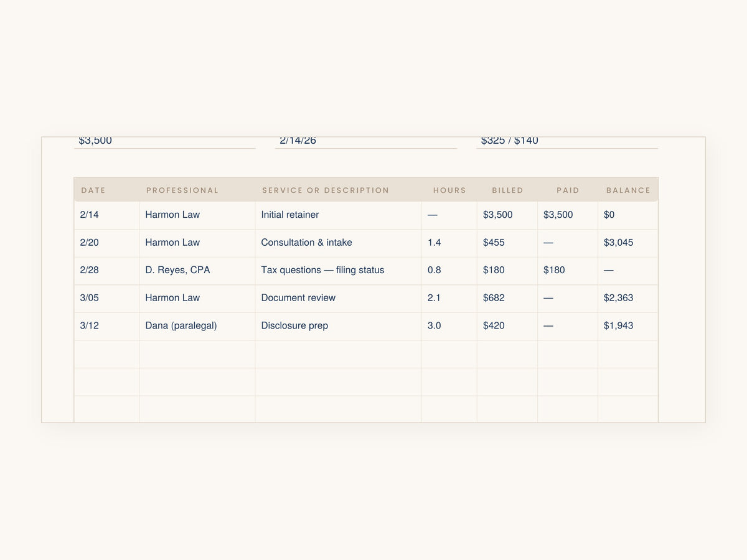747x560 pixels.
Task: Click the $3,500 field above the table
Action: pyautogui.click(x=165, y=142)
